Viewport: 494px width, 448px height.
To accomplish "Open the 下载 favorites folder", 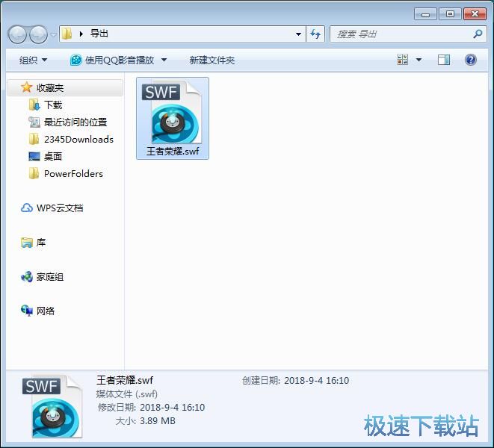I will tap(53, 105).
